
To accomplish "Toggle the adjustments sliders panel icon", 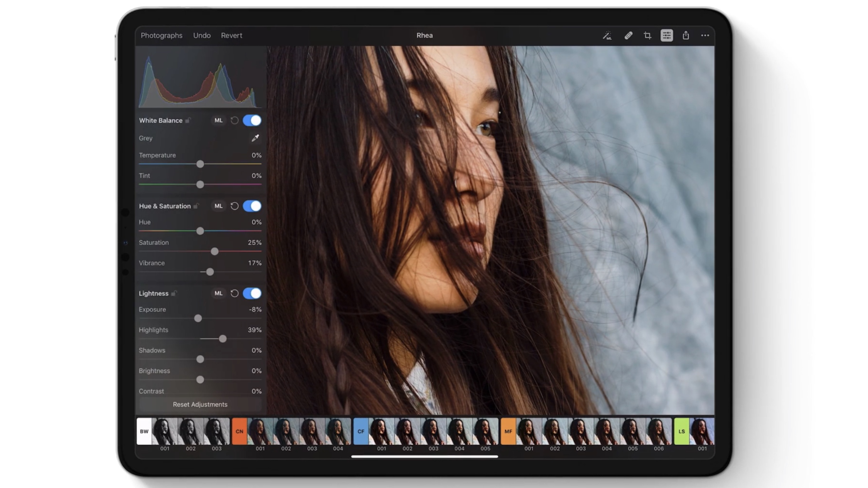I will 666,35.
